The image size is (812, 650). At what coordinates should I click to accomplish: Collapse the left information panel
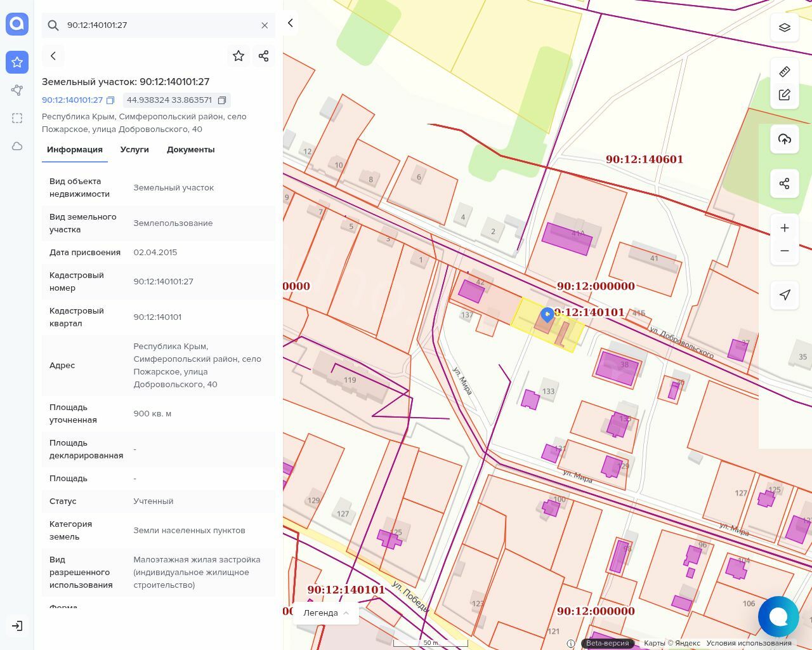point(291,23)
